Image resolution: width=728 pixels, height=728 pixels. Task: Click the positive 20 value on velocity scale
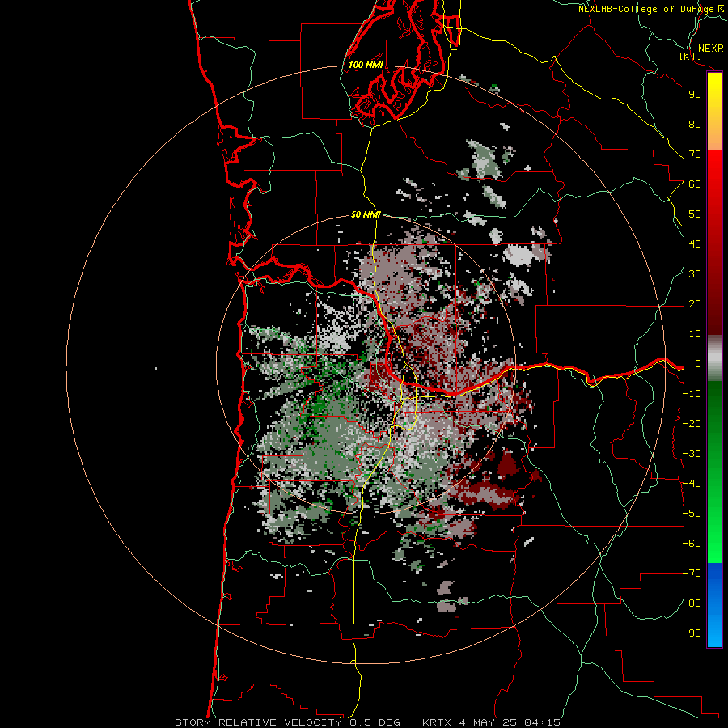[x=695, y=304]
